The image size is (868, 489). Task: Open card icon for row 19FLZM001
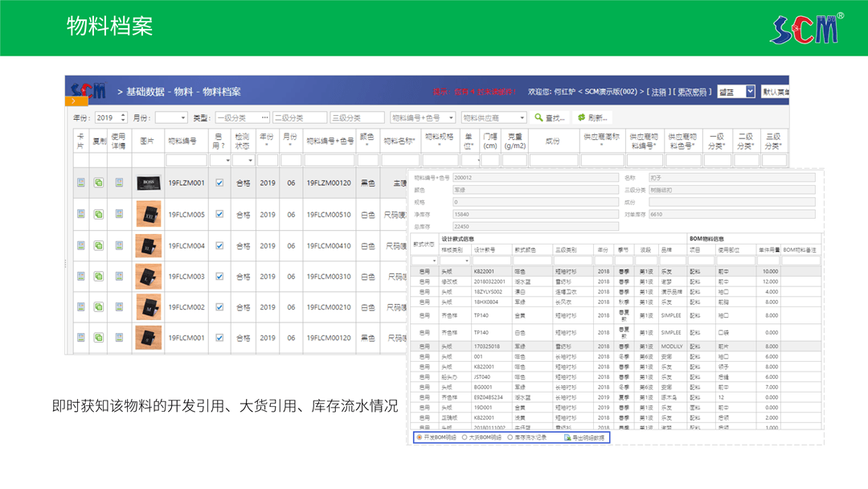(x=81, y=183)
